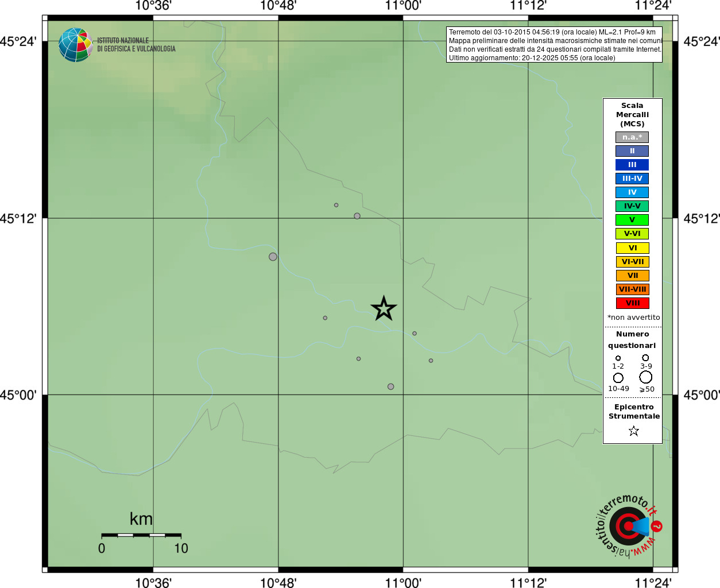Click the INGV globe logo

pyautogui.click(x=75, y=45)
